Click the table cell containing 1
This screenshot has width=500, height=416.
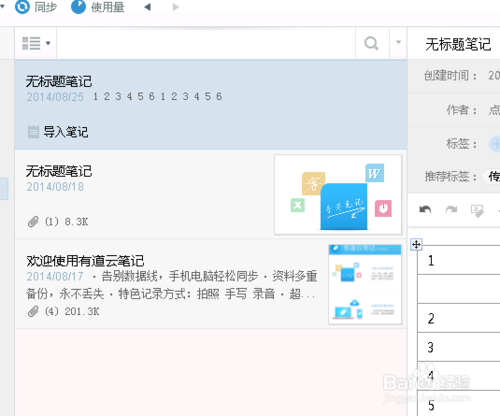(459, 260)
